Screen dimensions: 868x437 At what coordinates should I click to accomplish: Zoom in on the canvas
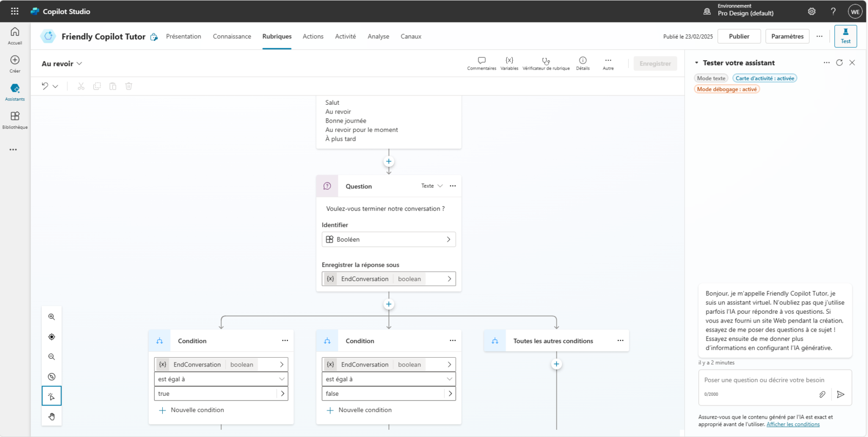tap(52, 316)
